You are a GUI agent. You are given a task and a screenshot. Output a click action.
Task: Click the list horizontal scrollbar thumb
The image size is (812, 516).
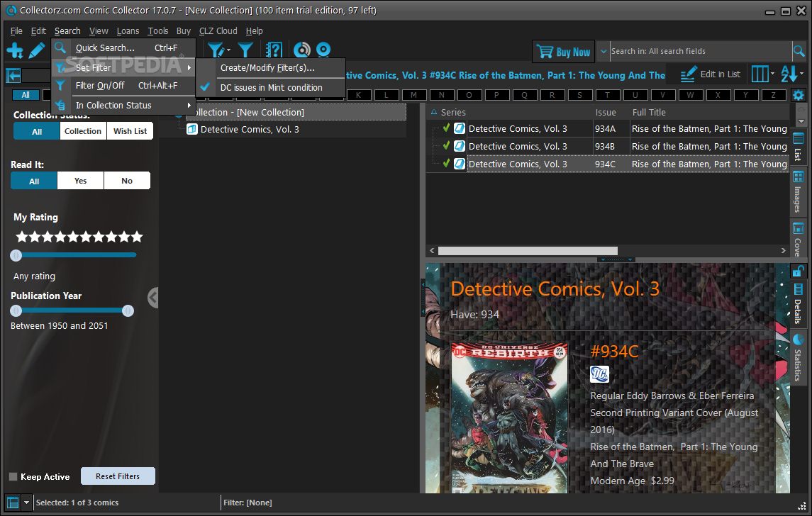coord(528,250)
